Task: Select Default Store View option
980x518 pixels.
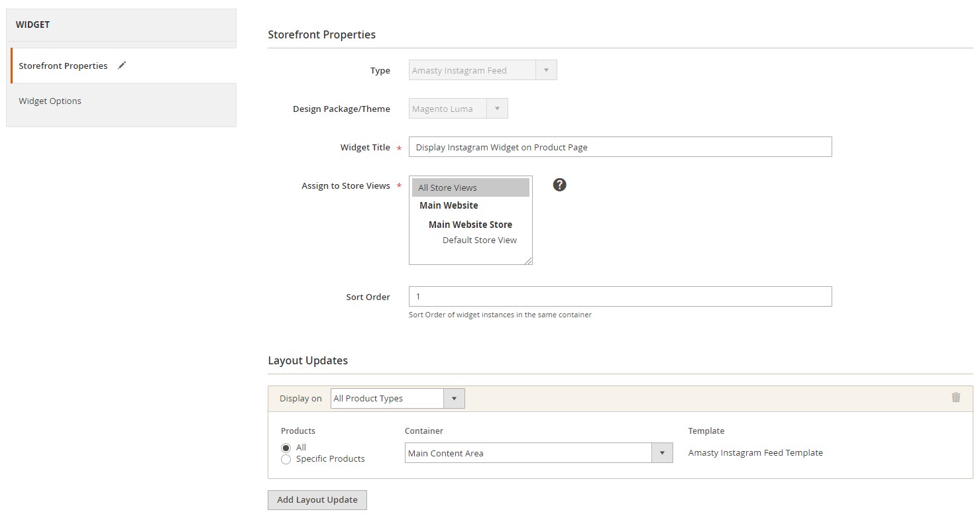Action: pyautogui.click(x=480, y=240)
